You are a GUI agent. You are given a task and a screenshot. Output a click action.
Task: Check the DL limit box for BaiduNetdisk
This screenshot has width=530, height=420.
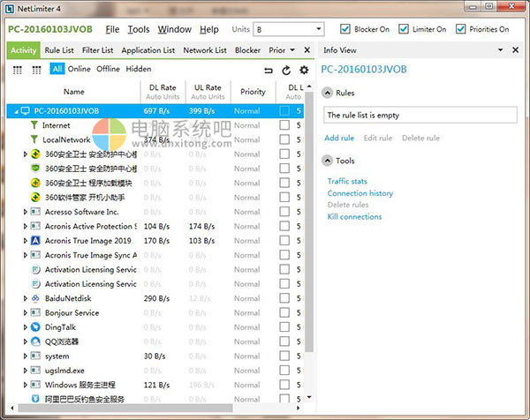[284, 298]
